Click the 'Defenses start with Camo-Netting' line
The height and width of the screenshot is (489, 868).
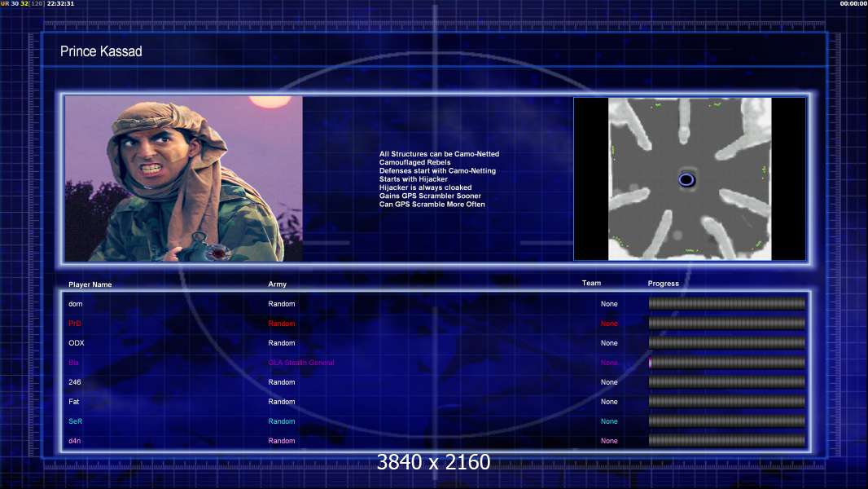437,170
